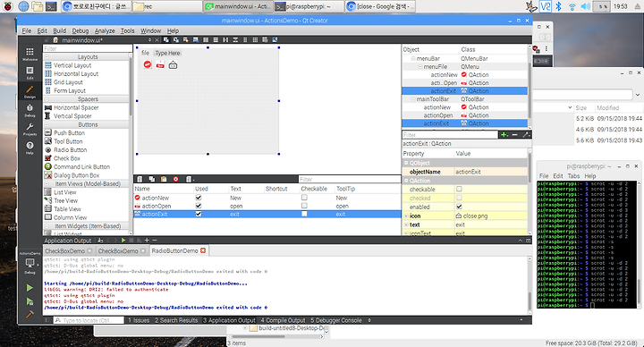The height and width of the screenshot is (347, 644).
Task: Click the VNC icon in system tray
Action: 545,6
